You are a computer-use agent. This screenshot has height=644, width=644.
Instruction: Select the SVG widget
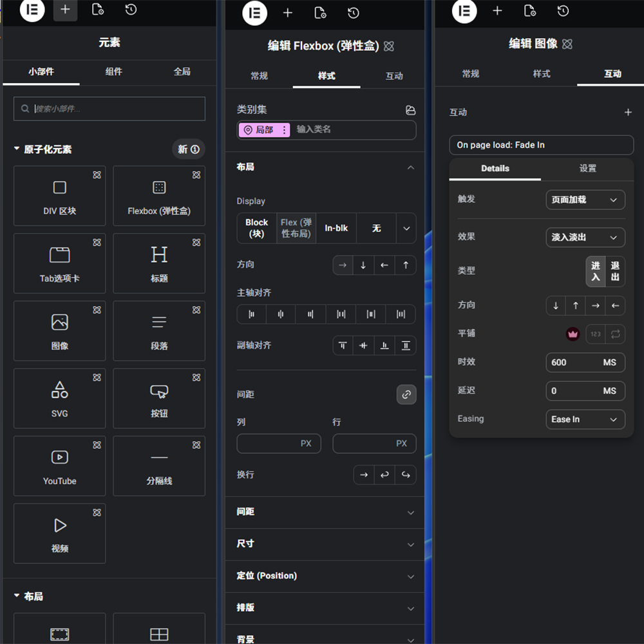pyautogui.click(x=59, y=398)
